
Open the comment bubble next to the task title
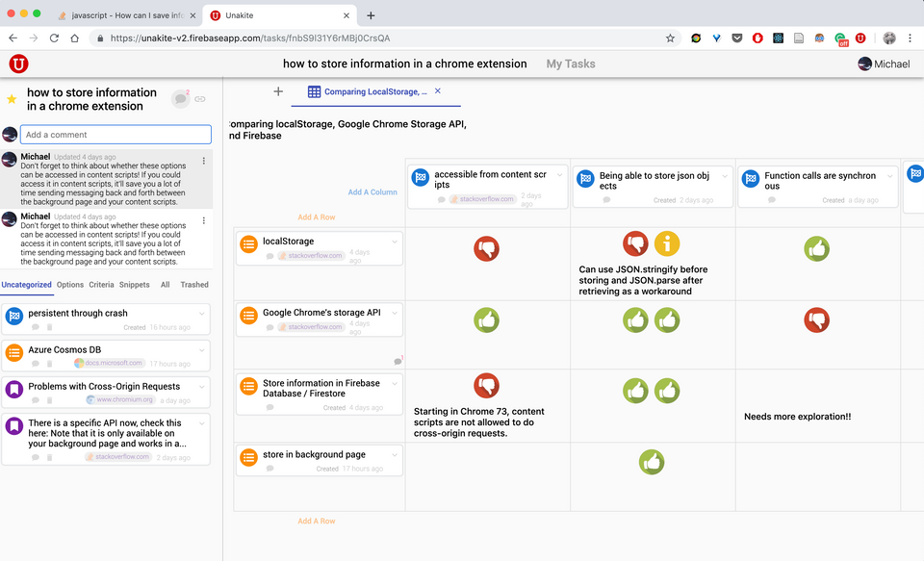pos(183,99)
